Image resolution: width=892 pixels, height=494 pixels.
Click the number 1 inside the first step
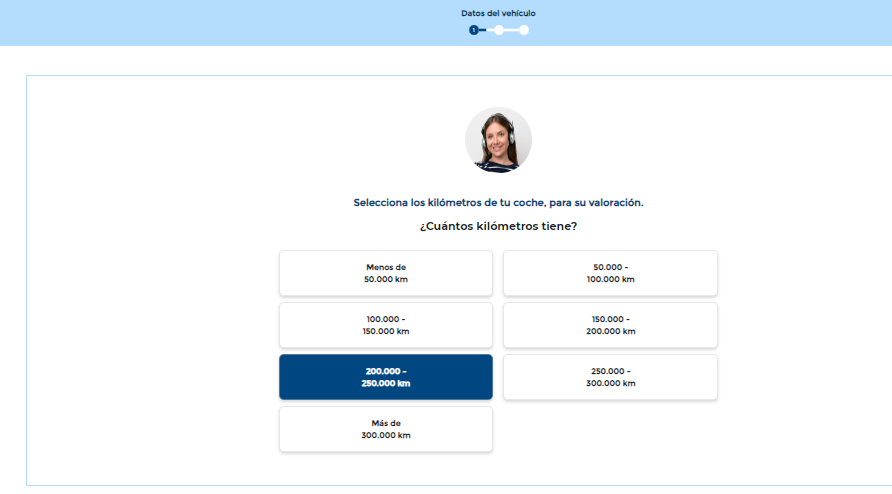tap(474, 30)
